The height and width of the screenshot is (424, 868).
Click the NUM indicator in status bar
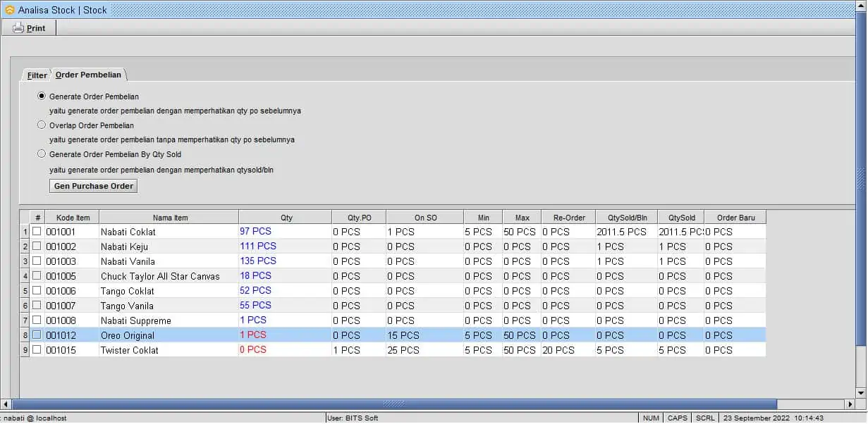pyautogui.click(x=652, y=418)
